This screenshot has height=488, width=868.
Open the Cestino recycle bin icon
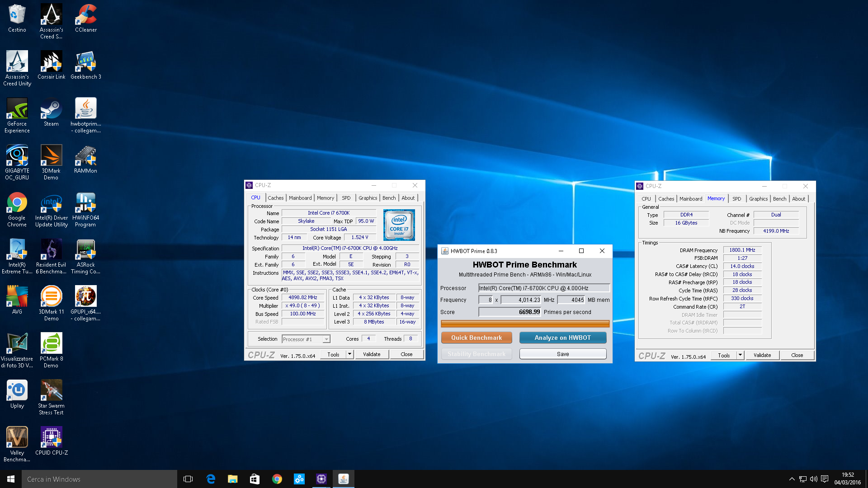[17, 18]
